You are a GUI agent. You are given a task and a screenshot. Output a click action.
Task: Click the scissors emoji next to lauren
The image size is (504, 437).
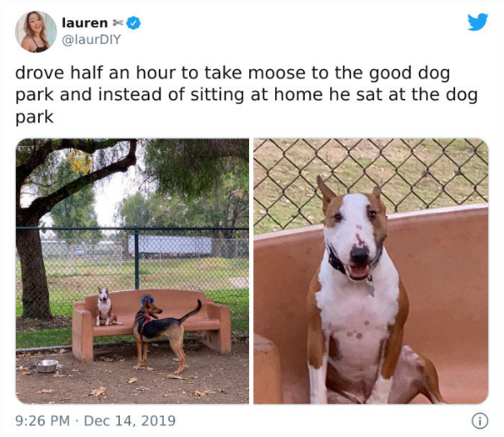[117, 23]
